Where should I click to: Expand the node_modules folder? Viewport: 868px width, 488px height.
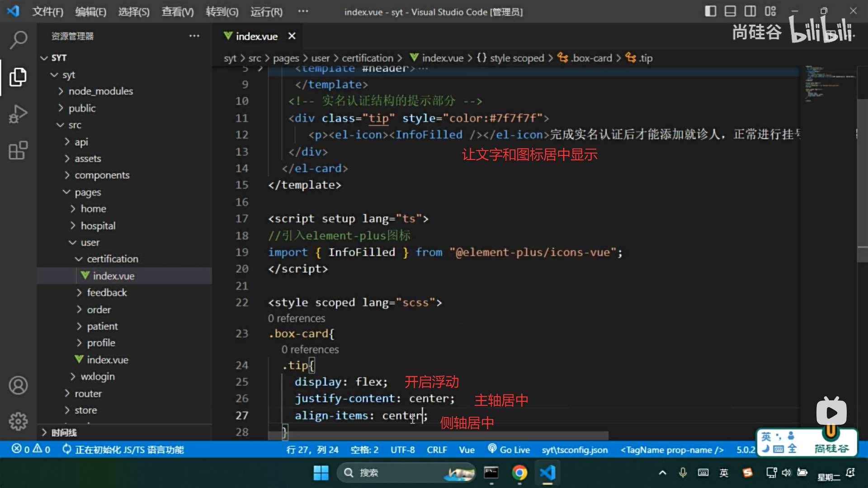point(100,91)
